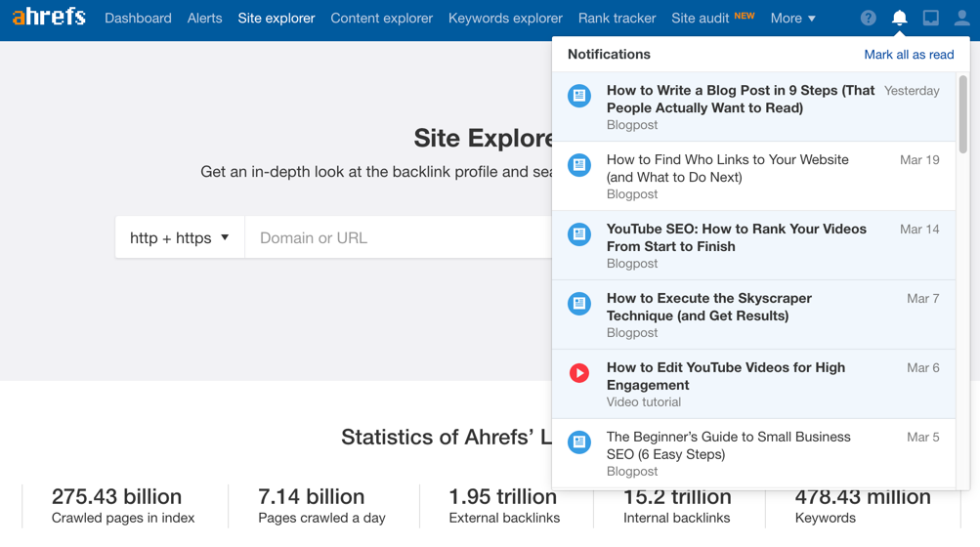Image resolution: width=980 pixels, height=547 pixels.
Task: Go to the Dashboard tab
Action: click(138, 18)
